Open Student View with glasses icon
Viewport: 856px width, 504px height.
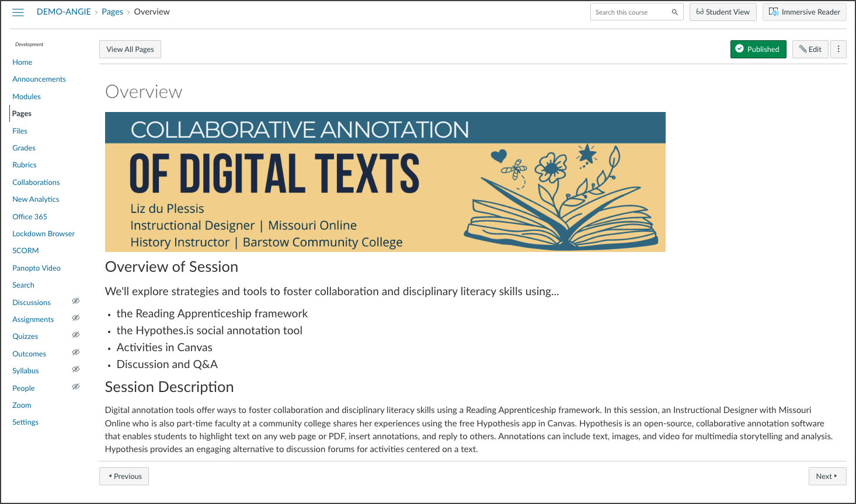tap(723, 12)
